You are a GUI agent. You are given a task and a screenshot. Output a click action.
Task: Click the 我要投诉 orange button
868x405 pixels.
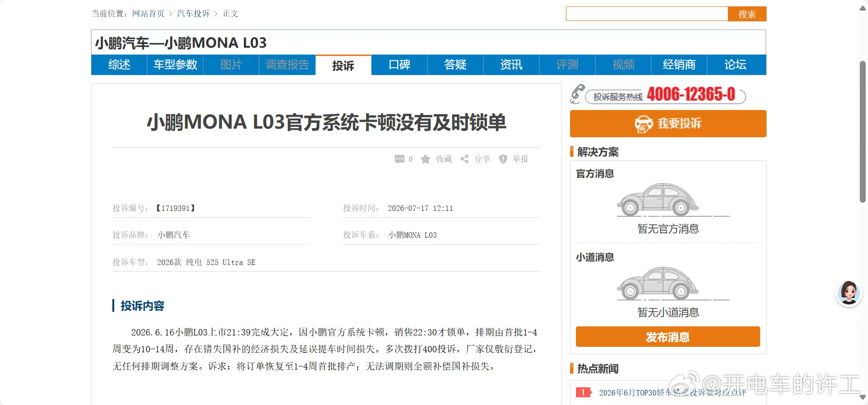point(668,124)
